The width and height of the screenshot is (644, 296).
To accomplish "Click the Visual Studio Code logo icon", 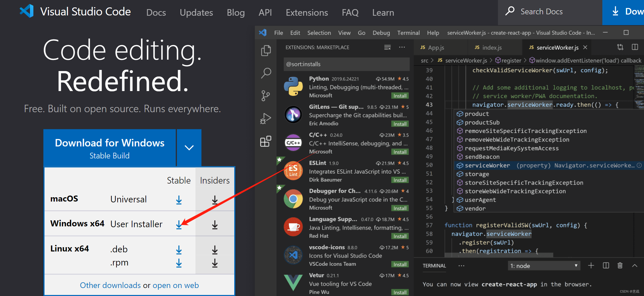I will (x=26, y=11).
